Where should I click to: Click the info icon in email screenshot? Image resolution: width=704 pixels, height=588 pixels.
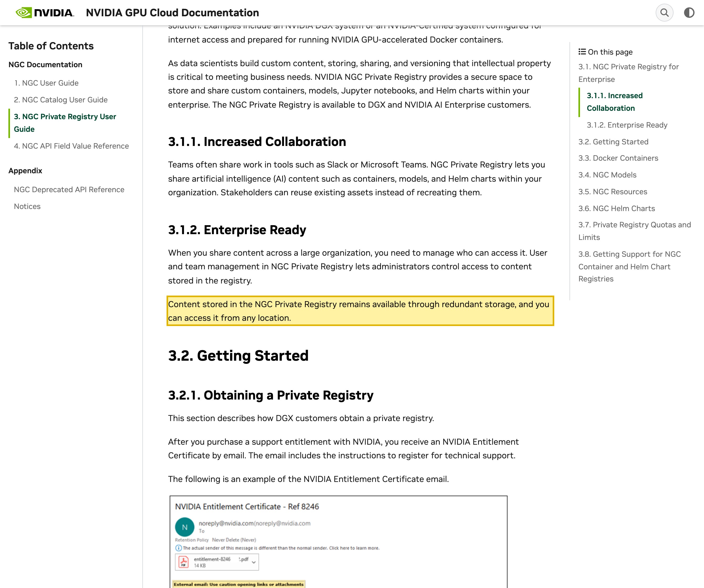coord(178,548)
